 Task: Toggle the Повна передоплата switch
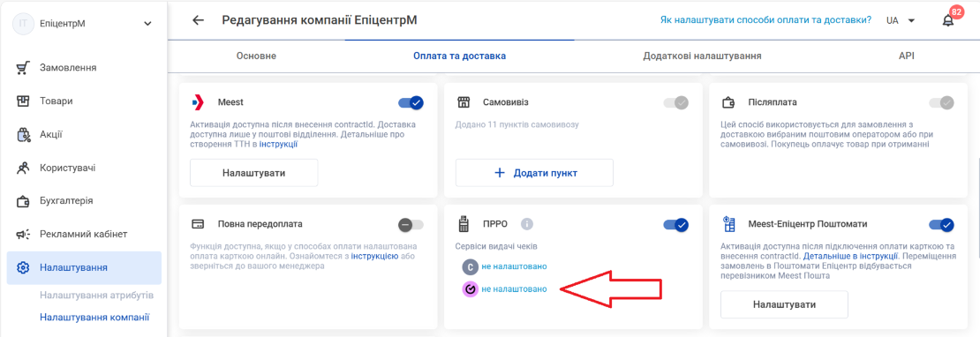point(411,225)
